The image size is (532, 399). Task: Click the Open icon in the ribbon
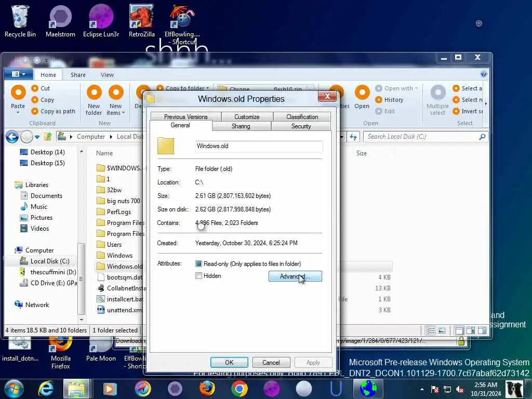pos(362,92)
